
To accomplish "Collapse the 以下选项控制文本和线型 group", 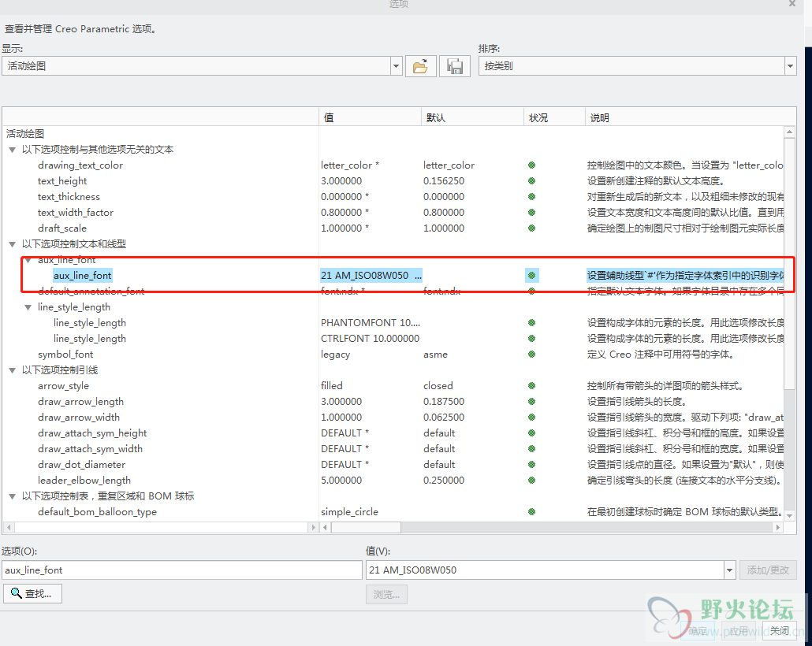I will pyautogui.click(x=12, y=243).
